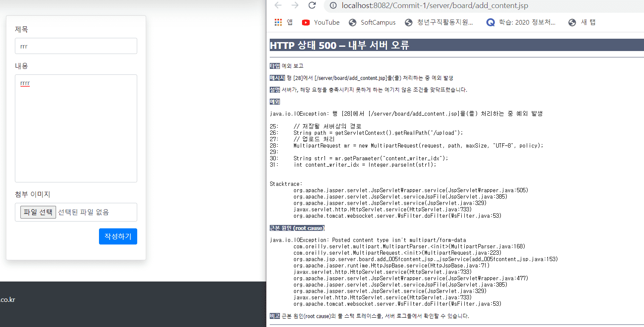Click the line 31 Integer.parseInt code line

(x=365, y=165)
